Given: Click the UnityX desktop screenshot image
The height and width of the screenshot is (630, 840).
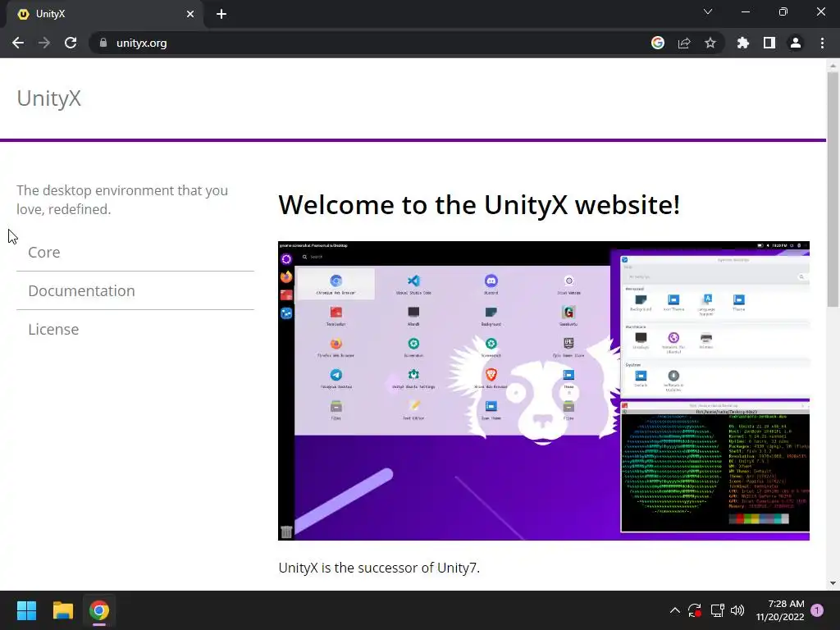Looking at the screenshot, I should click(x=544, y=390).
